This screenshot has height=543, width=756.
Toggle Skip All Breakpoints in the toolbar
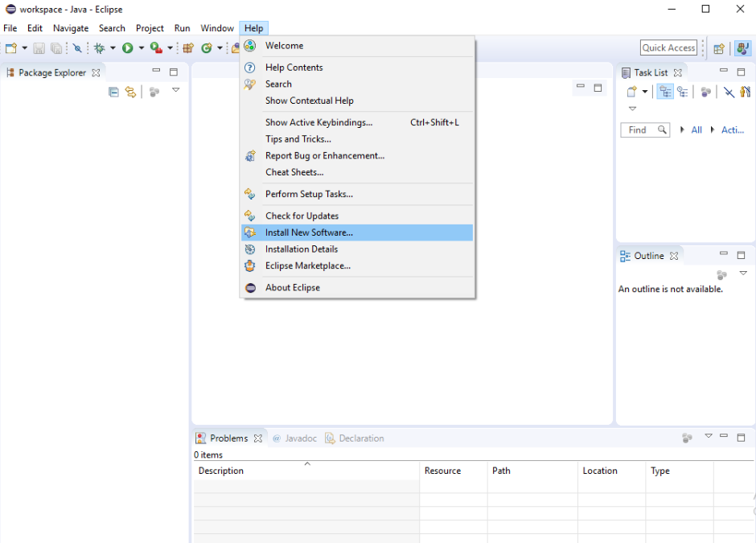click(77, 47)
